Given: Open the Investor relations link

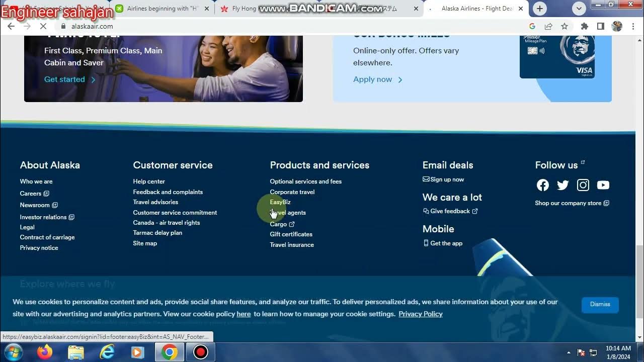Looking at the screenshot, I should [x=47, y=217].
